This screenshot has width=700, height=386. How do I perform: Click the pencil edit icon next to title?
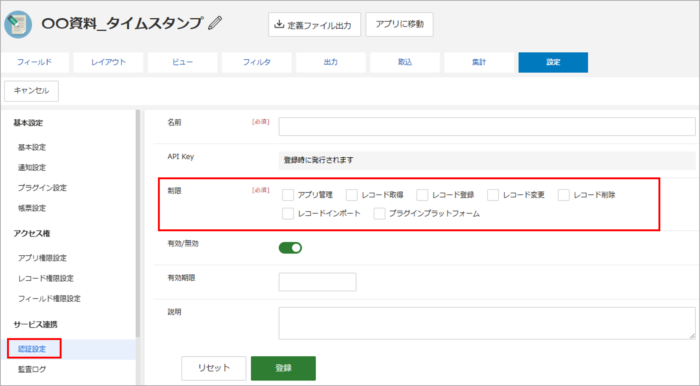click(x=215, y=23)
